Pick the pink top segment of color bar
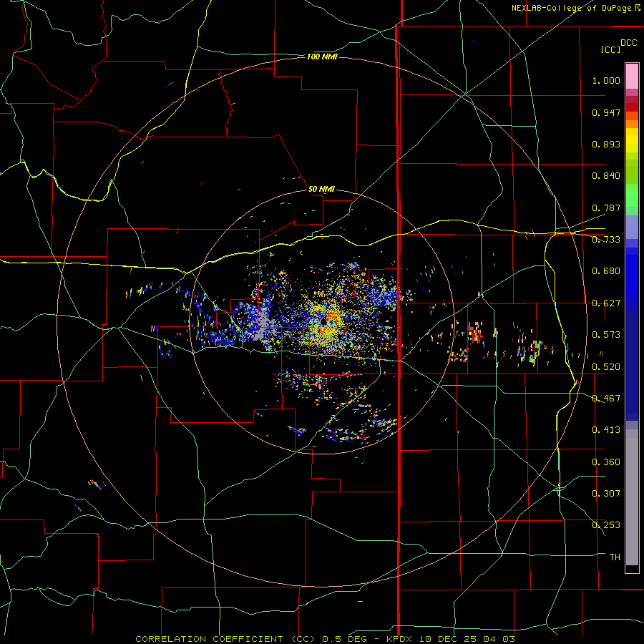The width and height of the screenshot is (644, 644). coord(632,77)
